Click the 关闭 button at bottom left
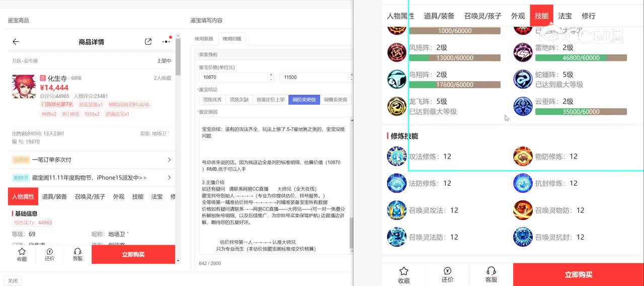The width and height of the screenshot is (644, 286). coord(13,281)
